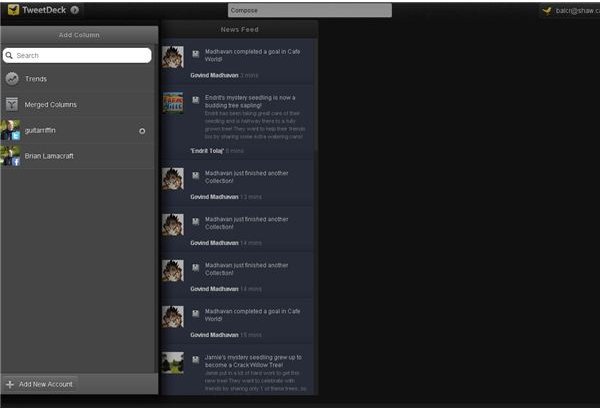Open the info icon beside TweetDeck title
Viewport: 600px width, 409px height.
pos(75,10)
